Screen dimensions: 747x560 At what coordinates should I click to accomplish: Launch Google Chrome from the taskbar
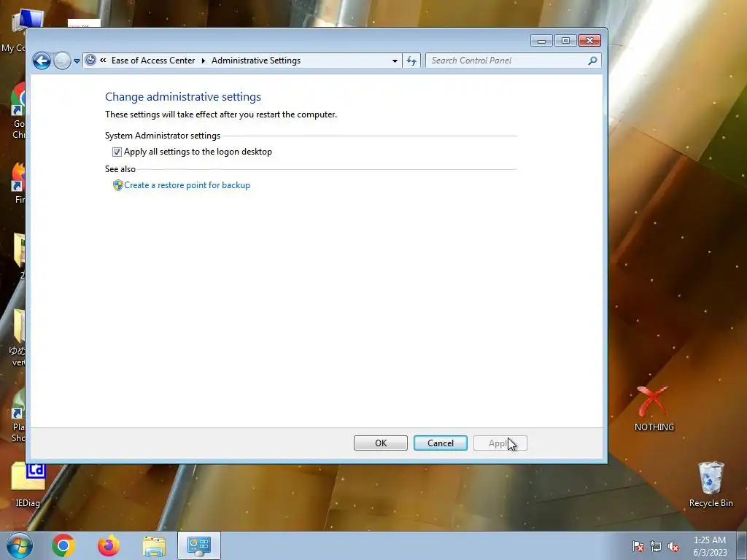click(x=63, y=545)
